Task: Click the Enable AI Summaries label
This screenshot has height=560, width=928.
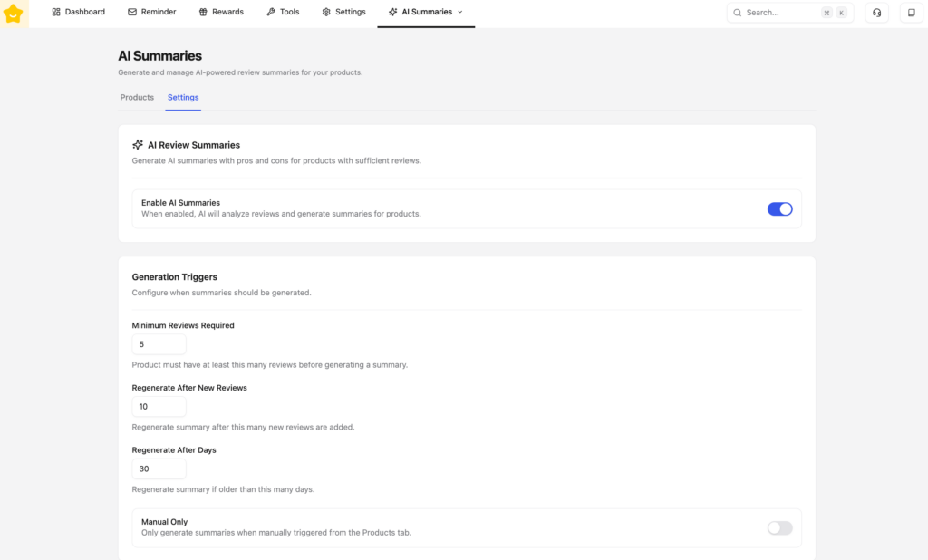Action: coord(180,202)
